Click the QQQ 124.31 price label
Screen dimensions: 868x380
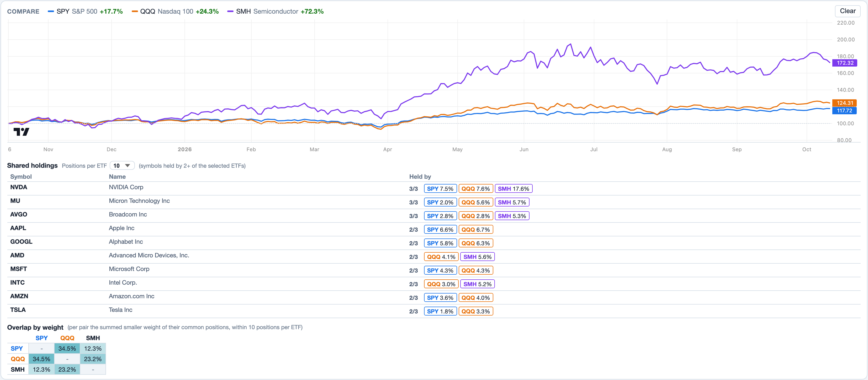[x=845, y=103]
